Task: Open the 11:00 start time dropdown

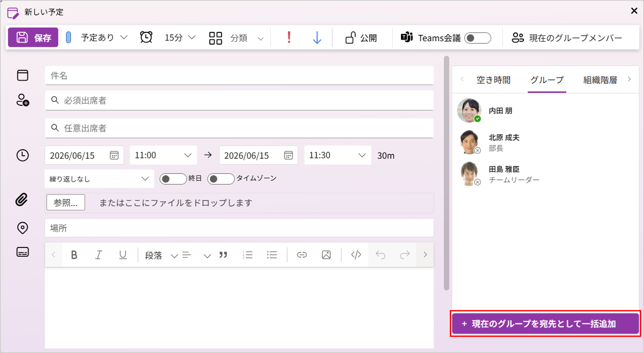Action: point(163,155)
